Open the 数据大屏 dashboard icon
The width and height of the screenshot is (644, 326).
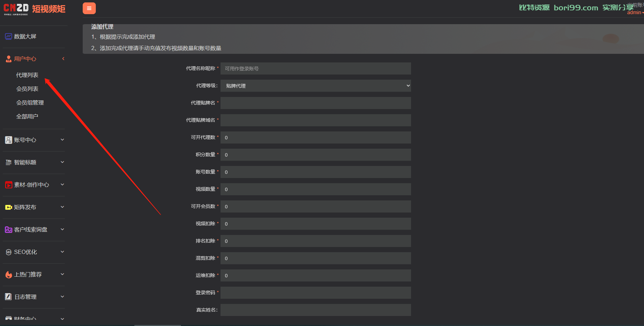[x=9, y=37]
